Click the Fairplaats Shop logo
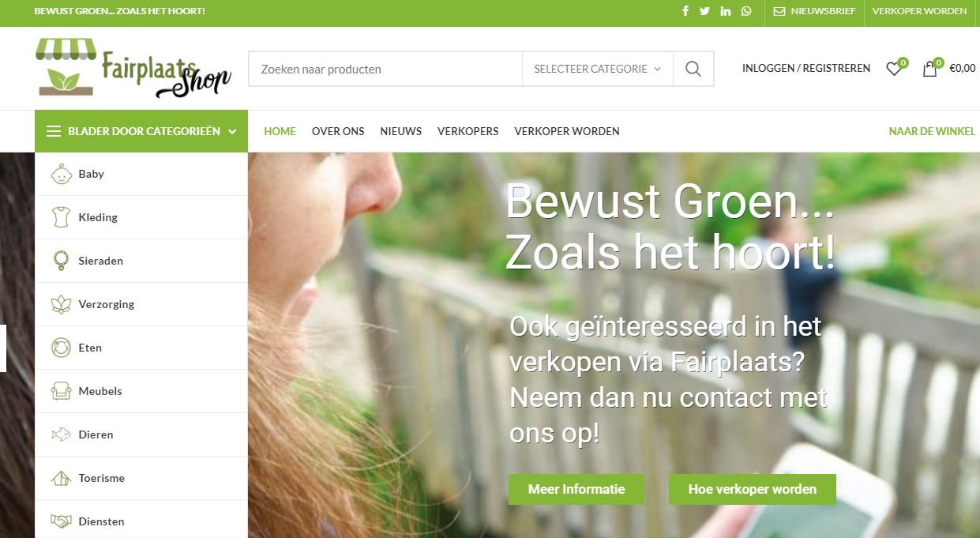The image size is (980, 538). [133, 69]
